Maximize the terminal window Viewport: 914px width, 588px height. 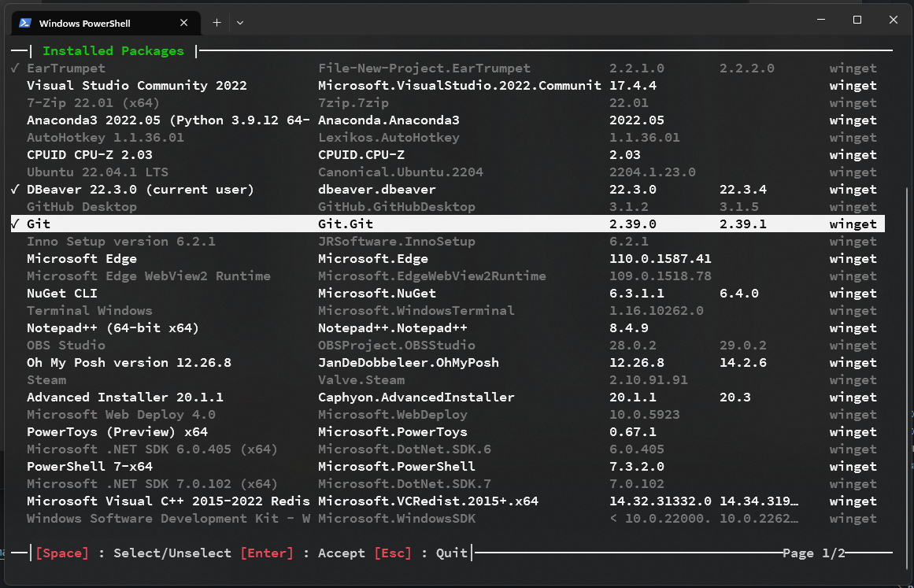[x=857, y=20]
